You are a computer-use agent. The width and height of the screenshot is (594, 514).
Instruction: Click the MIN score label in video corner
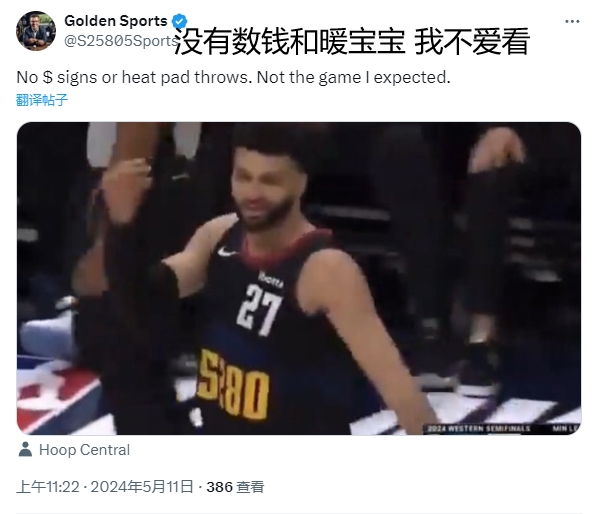pos(565,428)
